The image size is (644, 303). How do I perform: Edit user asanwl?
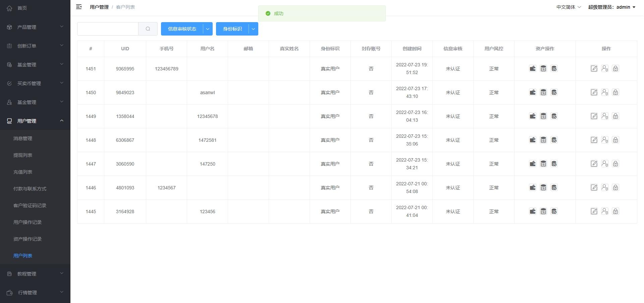(x=594, y=92)
